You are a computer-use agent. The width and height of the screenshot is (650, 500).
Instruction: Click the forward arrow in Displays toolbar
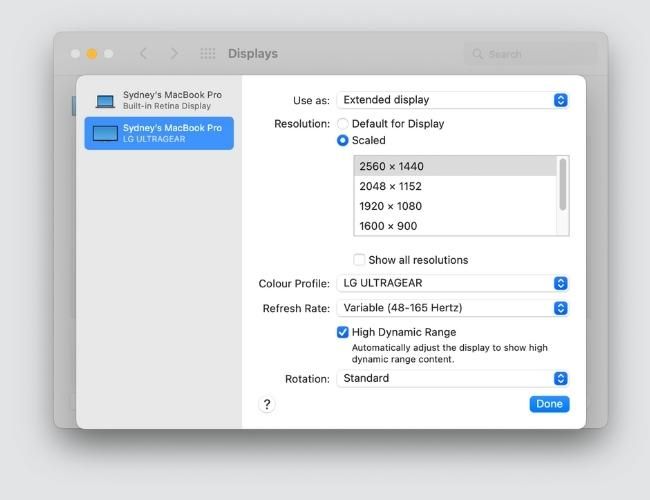(175, 53)
